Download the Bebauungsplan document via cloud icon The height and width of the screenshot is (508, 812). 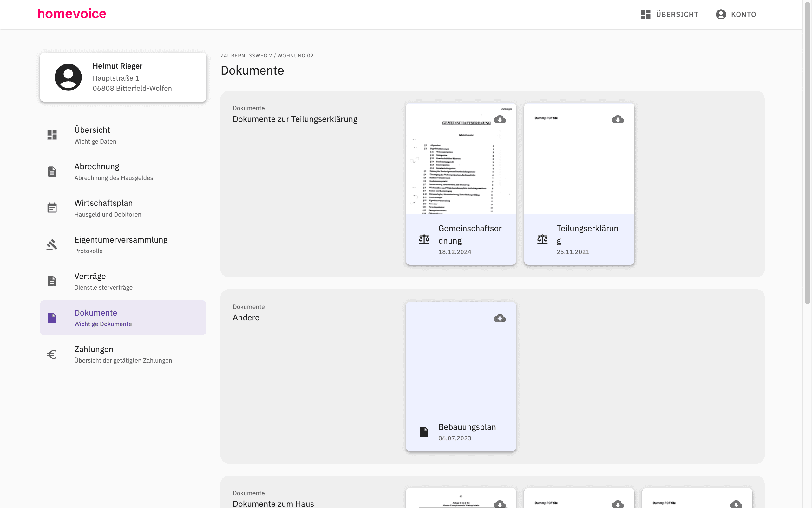tap(500, 318)
